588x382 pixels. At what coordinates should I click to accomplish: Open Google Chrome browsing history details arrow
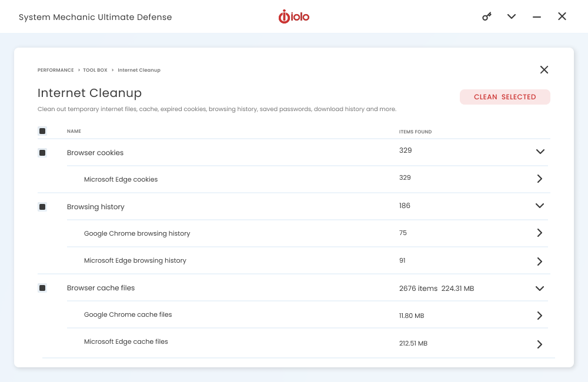coord(540,233)
